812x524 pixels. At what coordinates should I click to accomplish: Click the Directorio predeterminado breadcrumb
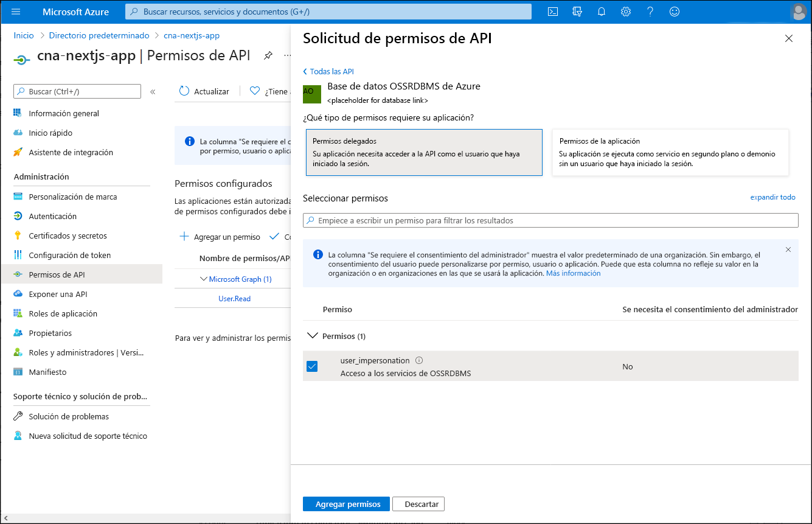point(99,35)
